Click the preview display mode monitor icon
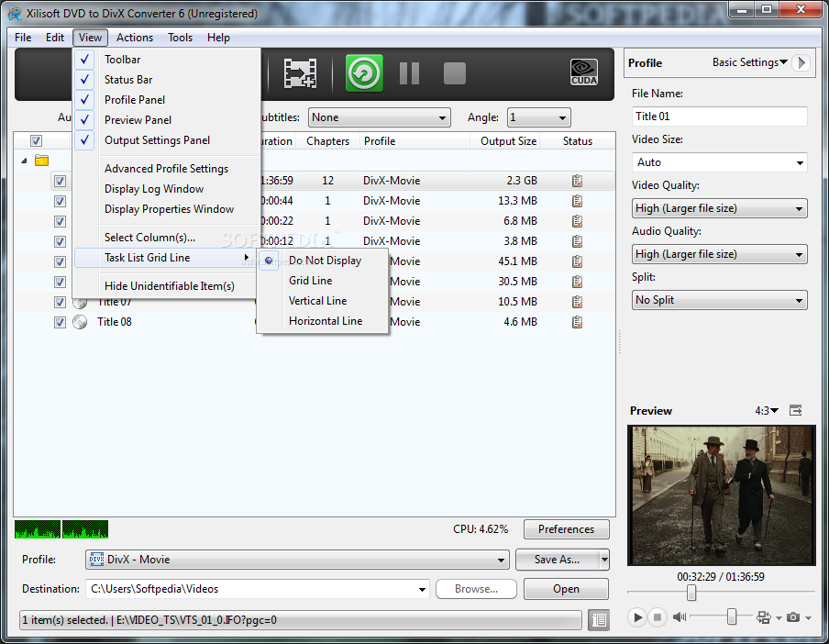 click(764, 617)
